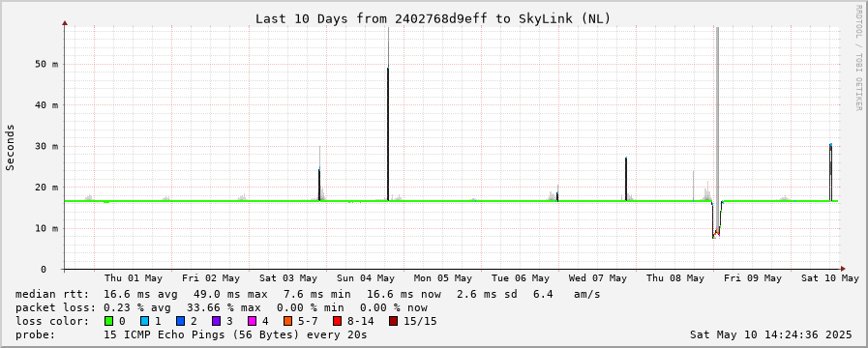868x348 pixels.
Task: Click the 50 m y-axis label
Action: (x=47, y=64)
